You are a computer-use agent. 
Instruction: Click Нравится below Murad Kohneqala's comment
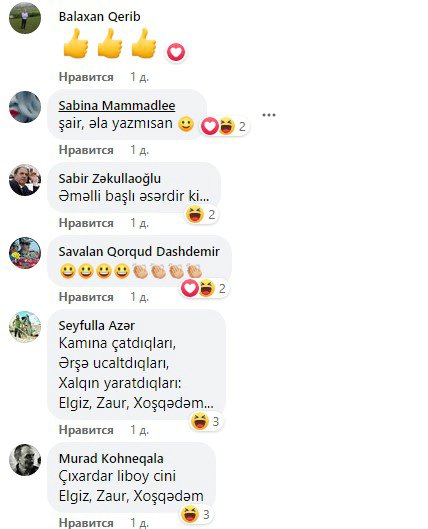point(86,523)
